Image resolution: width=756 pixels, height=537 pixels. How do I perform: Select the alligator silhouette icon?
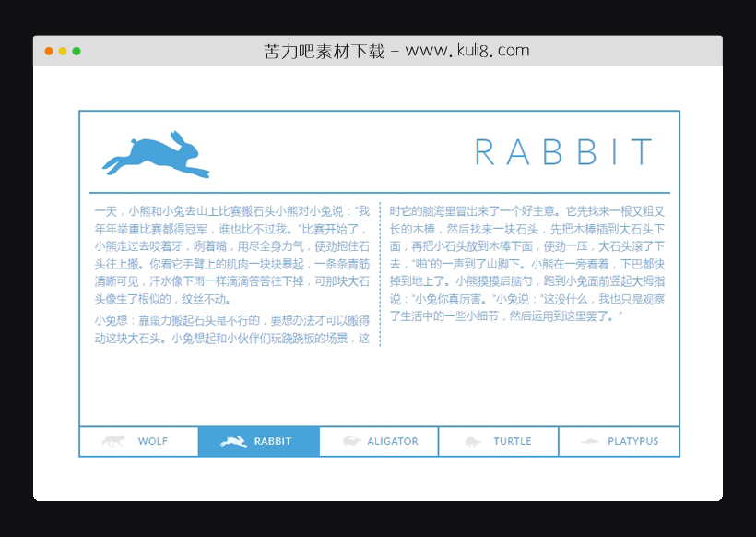353,441
